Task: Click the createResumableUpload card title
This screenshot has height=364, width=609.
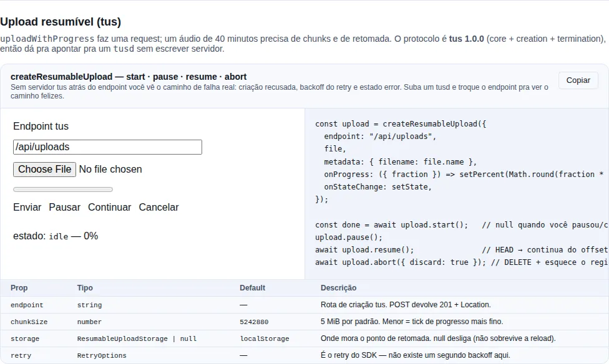Action: (x=129, y=77)
